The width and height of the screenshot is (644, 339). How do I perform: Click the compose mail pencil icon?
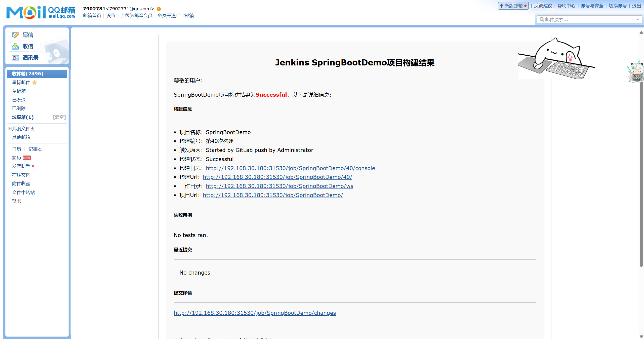click(x=15, y=35)
